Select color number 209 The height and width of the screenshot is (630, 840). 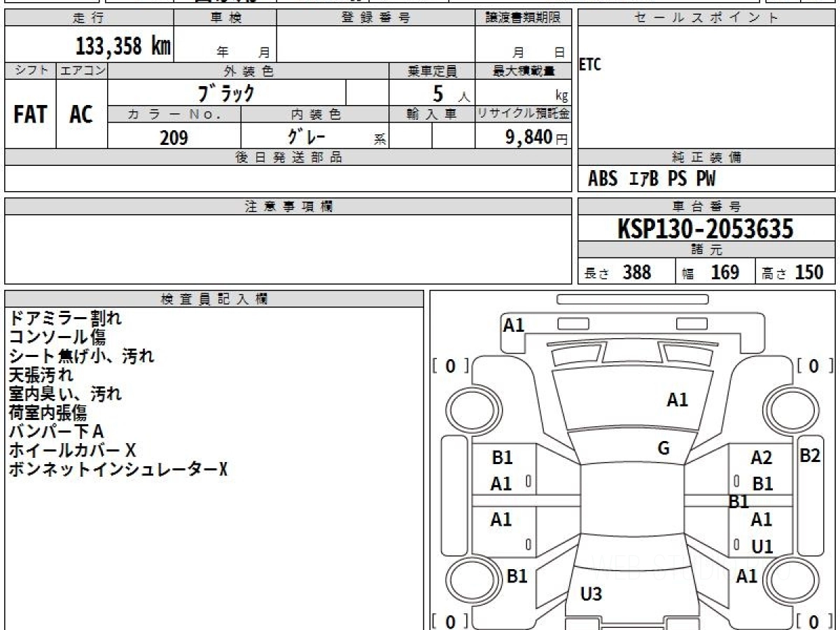click(174, 137)
